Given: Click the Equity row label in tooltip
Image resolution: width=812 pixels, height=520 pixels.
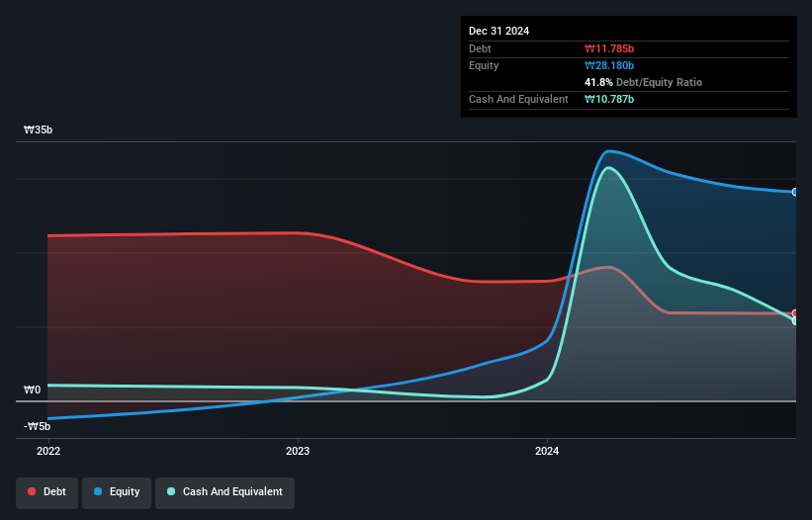Looking at the screenshot, I should point(484,65).
